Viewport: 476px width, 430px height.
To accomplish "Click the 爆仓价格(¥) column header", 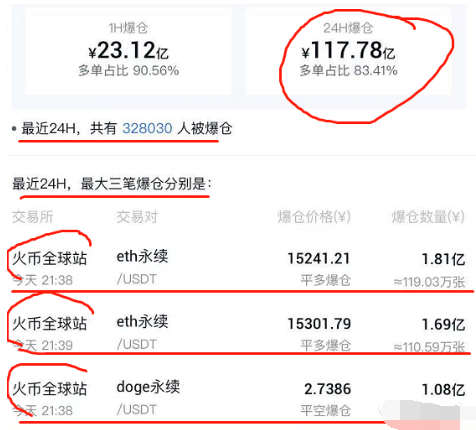I will click(x=314, y=217).
